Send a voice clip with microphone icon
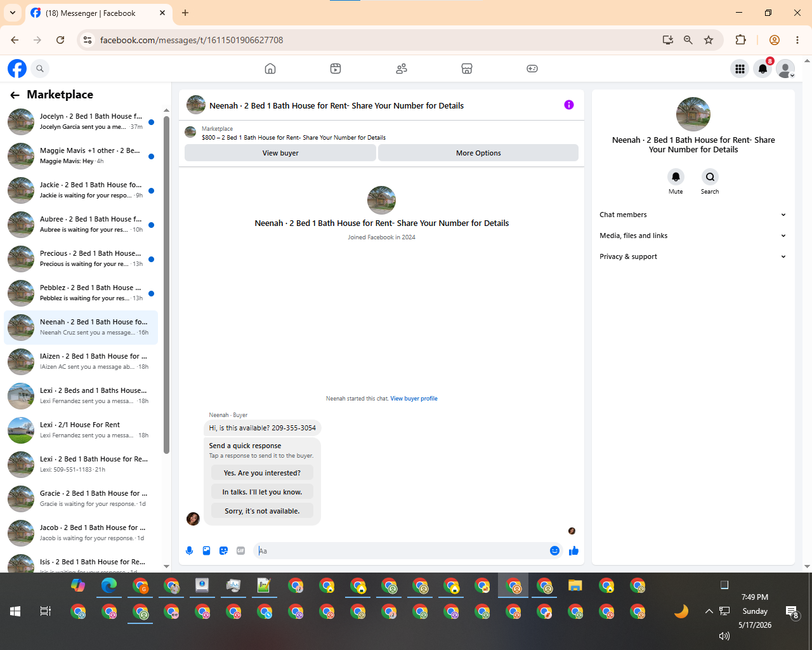The height and width of the screenshot is (650, 812). 189,551
